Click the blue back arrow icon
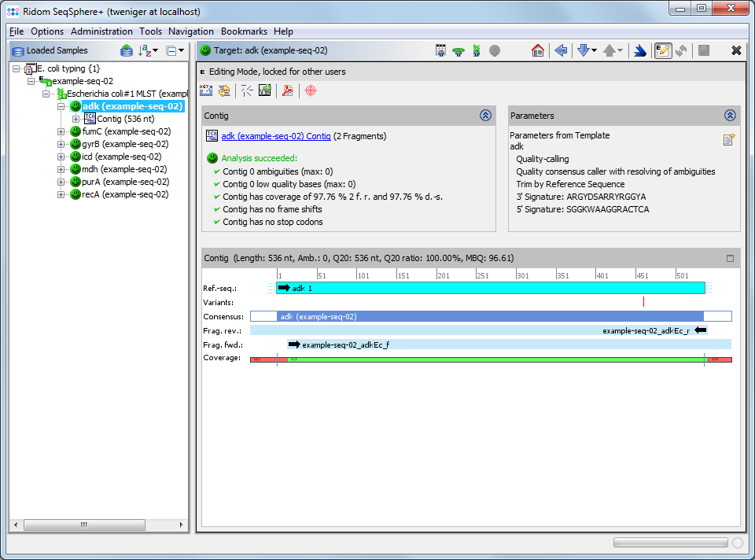This screenshot has width=755, height=560. click(561, 50)
